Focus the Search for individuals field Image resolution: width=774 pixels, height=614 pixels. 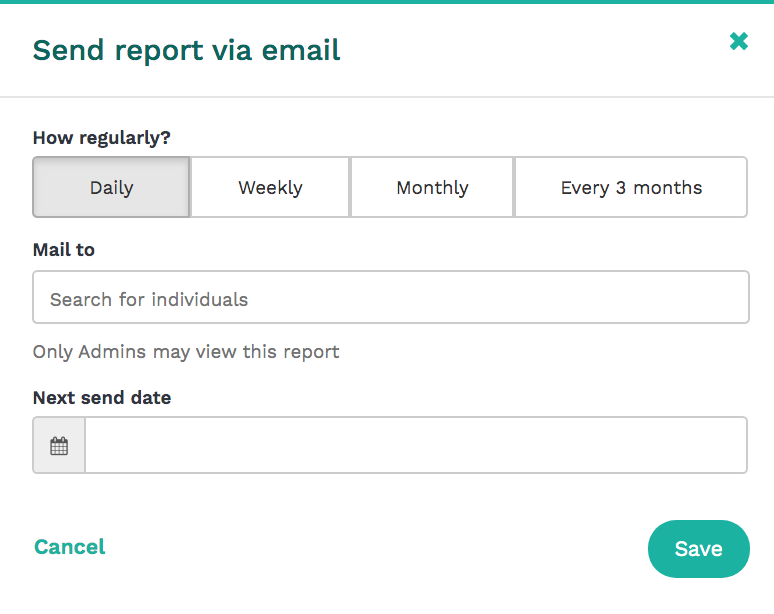pyautogui.click(x=391, y=297)
